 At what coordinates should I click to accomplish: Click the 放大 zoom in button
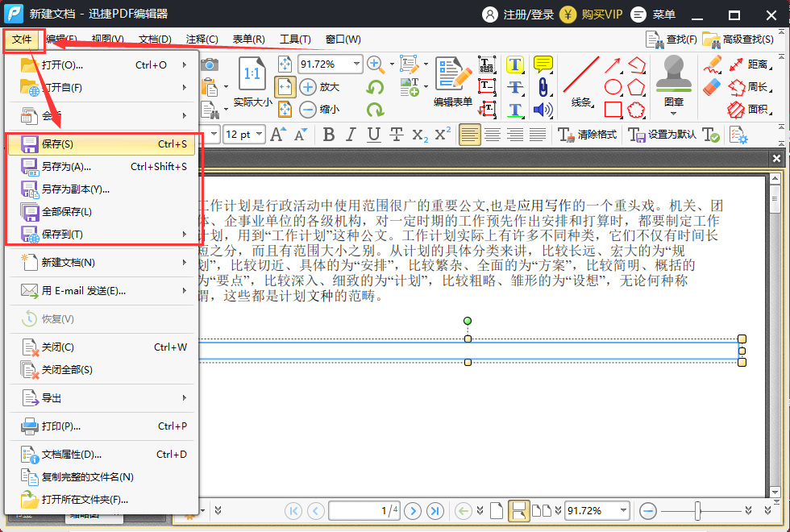tap(320, 87)
